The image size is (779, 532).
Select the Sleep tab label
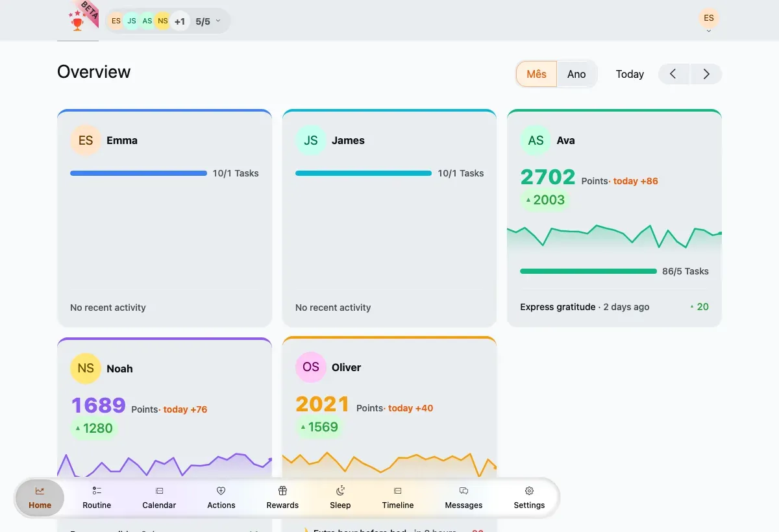[340, 505]
